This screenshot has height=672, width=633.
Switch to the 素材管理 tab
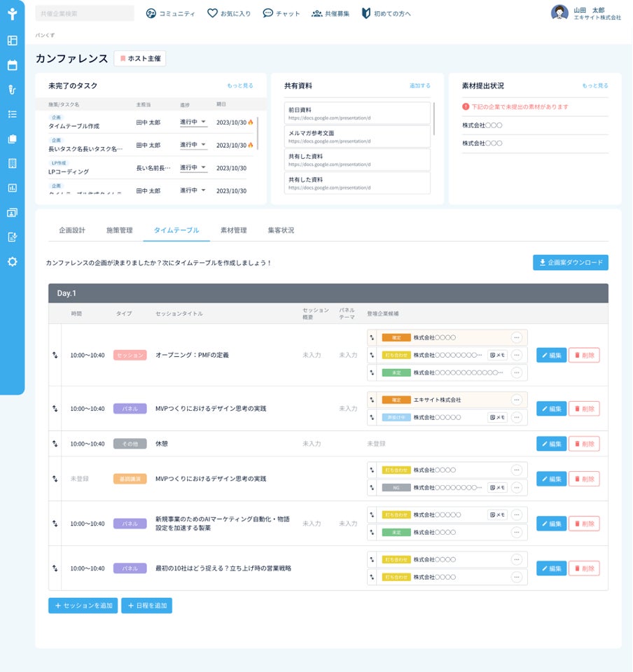click(234, 230)
